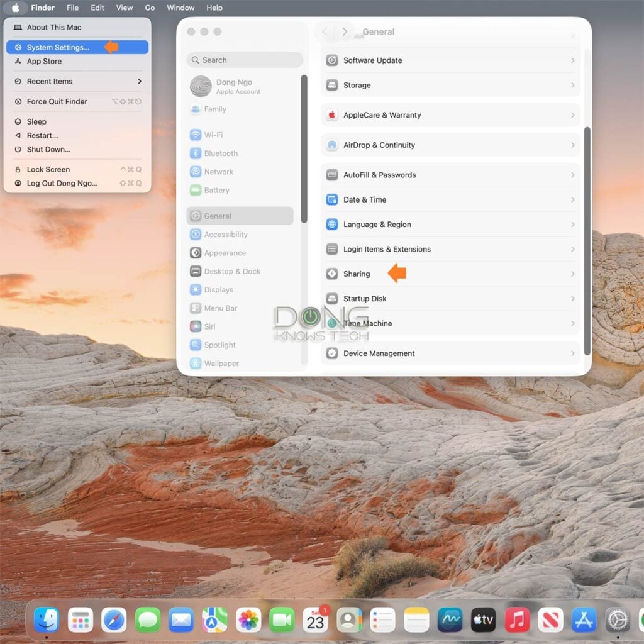Screen dimensions: 644x644
Task: Click the AirDrop & Continuity icon
Action: [x=332, y=145]
